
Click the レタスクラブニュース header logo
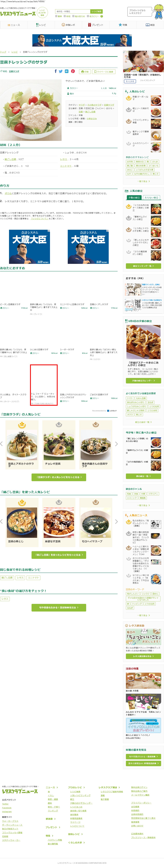coord(18,14)
